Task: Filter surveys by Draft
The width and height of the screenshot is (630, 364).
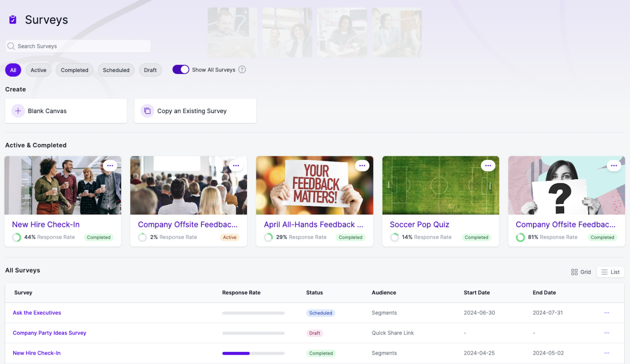Action: [150, 70]
